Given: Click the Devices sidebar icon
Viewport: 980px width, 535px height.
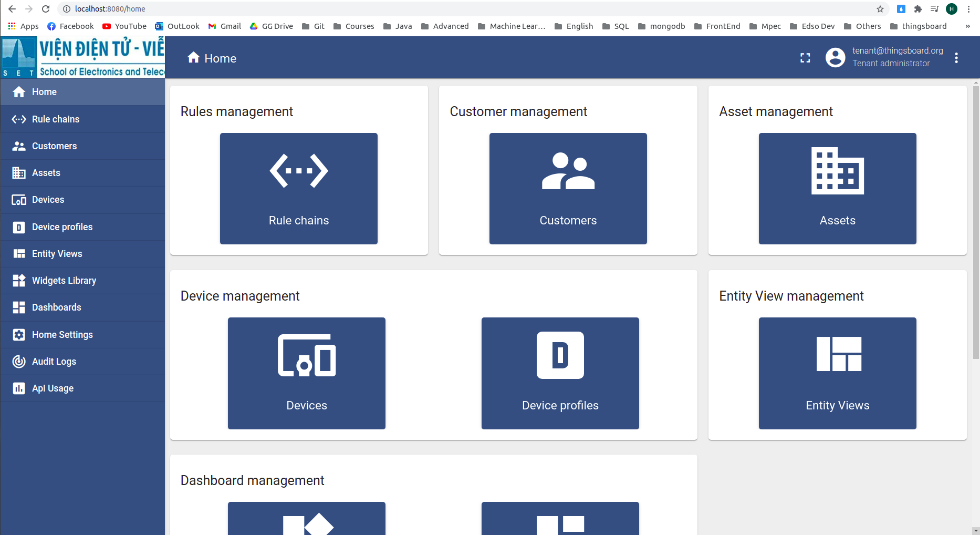Looking at the screenshot, I should [19, 200].
